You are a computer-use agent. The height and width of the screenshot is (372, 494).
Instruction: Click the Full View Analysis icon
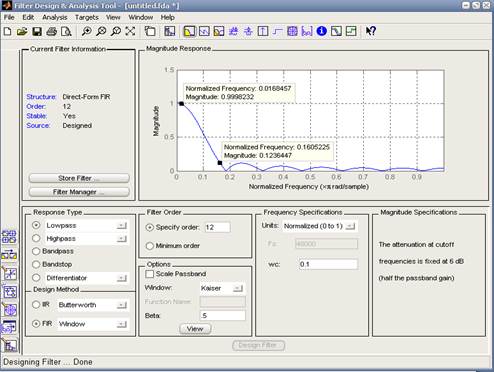pyautogui.click(x=150, y=31)
